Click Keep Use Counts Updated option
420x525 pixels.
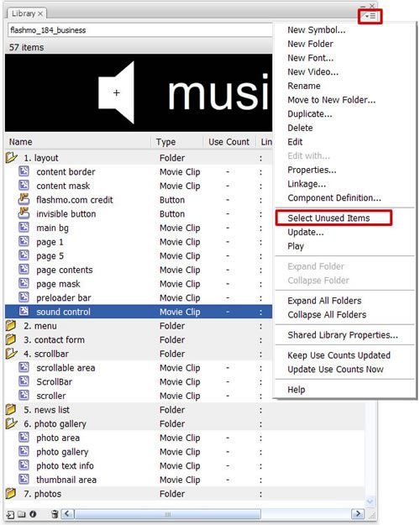[x=339, y=355]
